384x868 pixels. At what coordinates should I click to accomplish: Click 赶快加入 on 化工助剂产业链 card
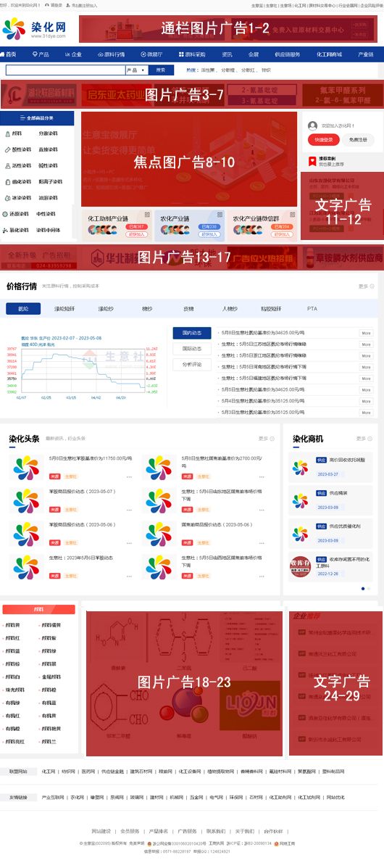point(135,234)
